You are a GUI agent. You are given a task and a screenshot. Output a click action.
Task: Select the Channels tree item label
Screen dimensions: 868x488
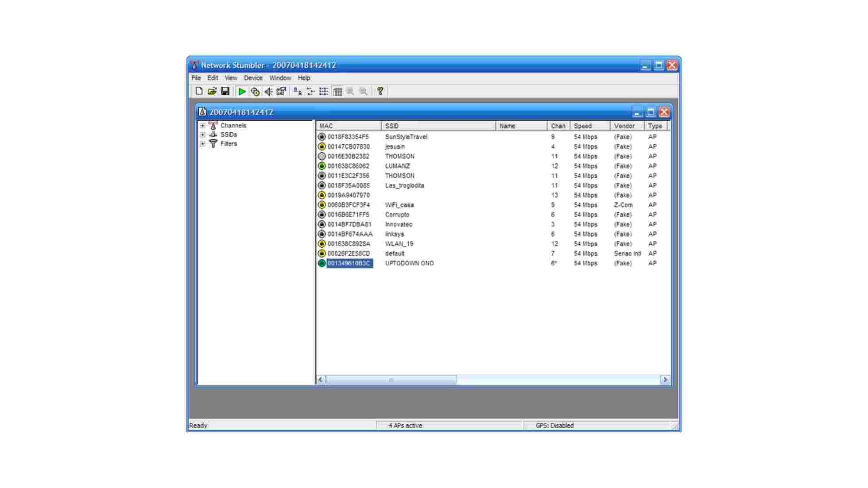(x=233, y=125)
